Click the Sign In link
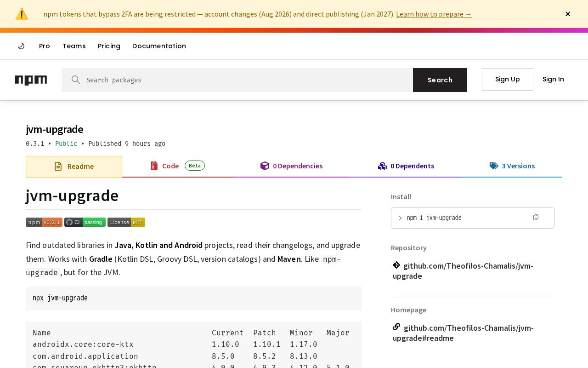 [x=553, y=79]
